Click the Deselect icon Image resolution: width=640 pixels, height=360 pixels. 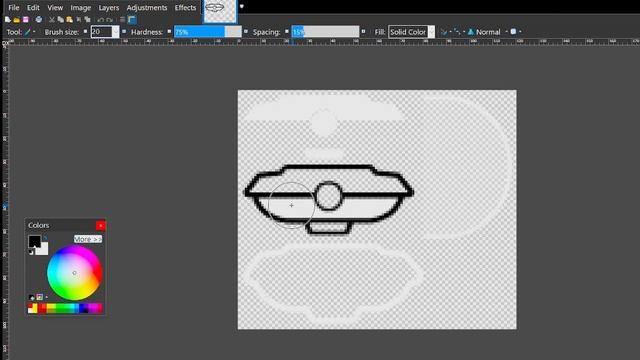click(87, 20)
